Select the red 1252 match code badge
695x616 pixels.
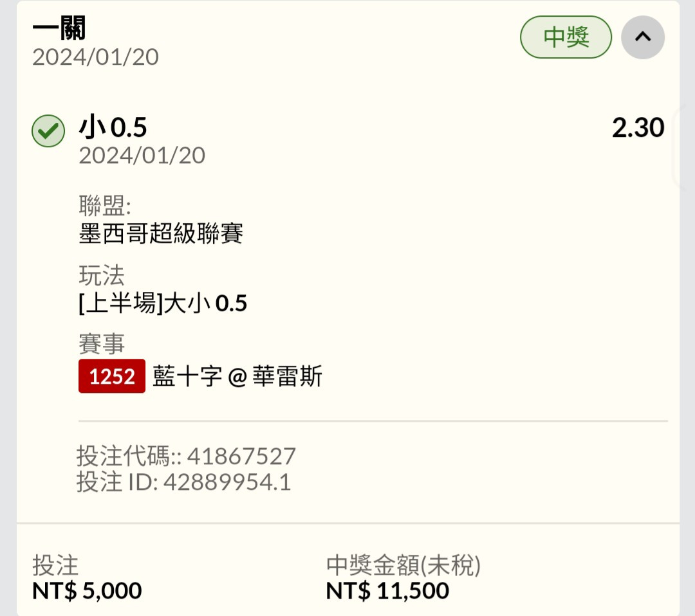point(112,376)
